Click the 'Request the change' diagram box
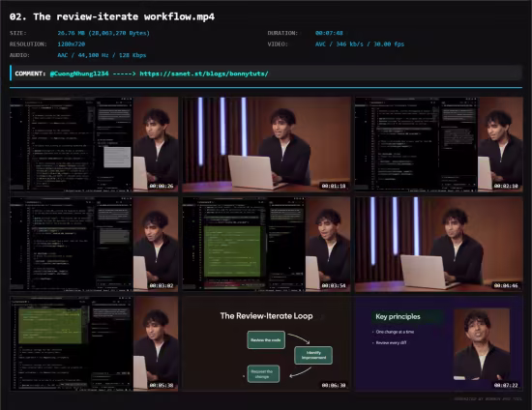Screen dimensions: 532x410 263,373
